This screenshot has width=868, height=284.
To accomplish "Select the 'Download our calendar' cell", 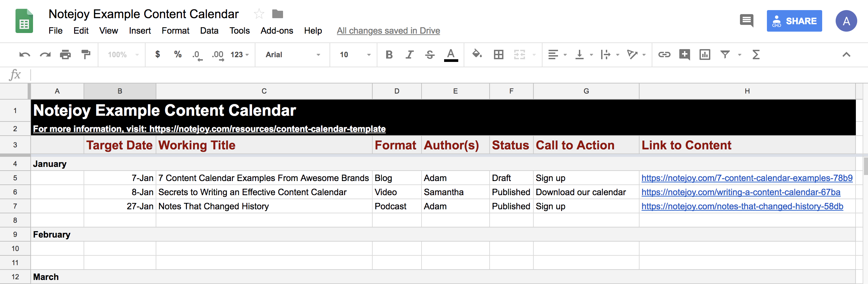I will (586, 192).
